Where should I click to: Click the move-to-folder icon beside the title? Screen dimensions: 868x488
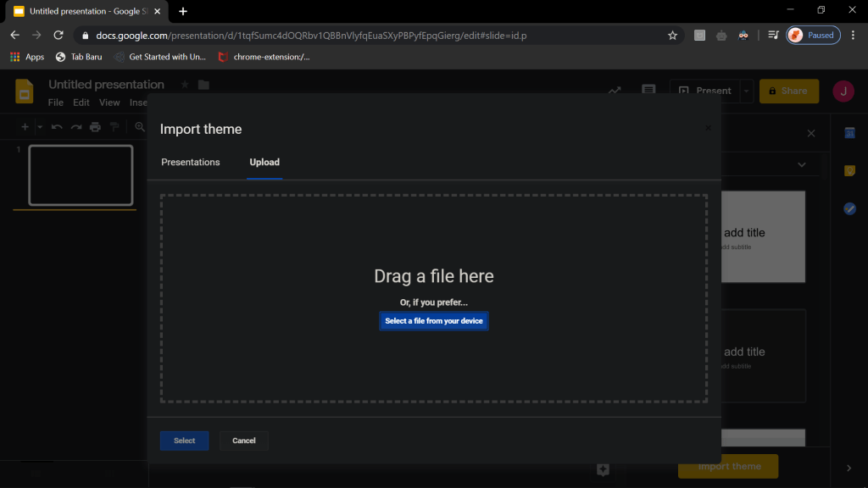[x=203, y=85]
